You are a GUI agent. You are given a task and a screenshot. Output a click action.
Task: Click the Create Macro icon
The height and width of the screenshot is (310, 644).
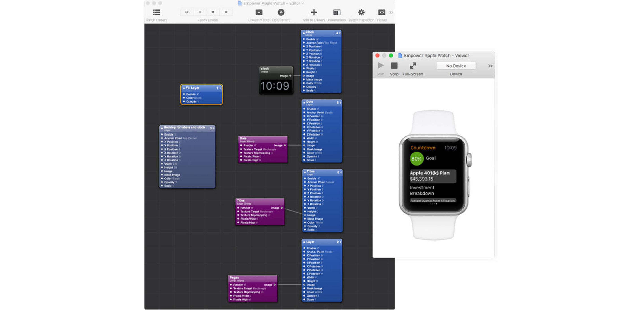[x=259, y=12]
